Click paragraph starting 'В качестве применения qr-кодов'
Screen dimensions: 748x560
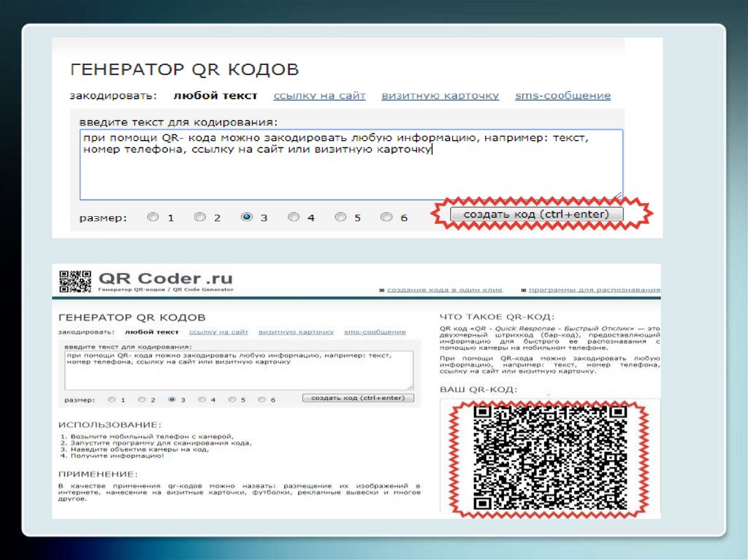[x=240, y=492]
